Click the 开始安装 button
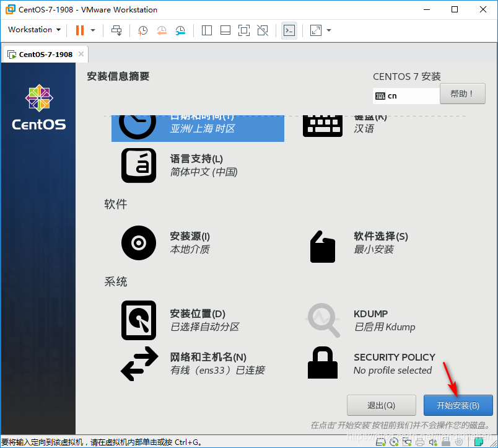The height and width of the screenshot is (448, 498). [x=458, y=405]
